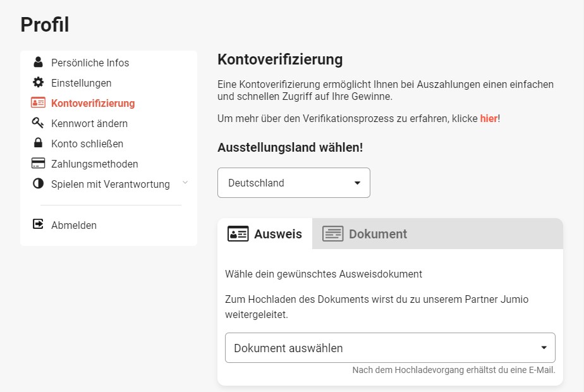Click the key icon for Kennwort ändern

point(38,123)
